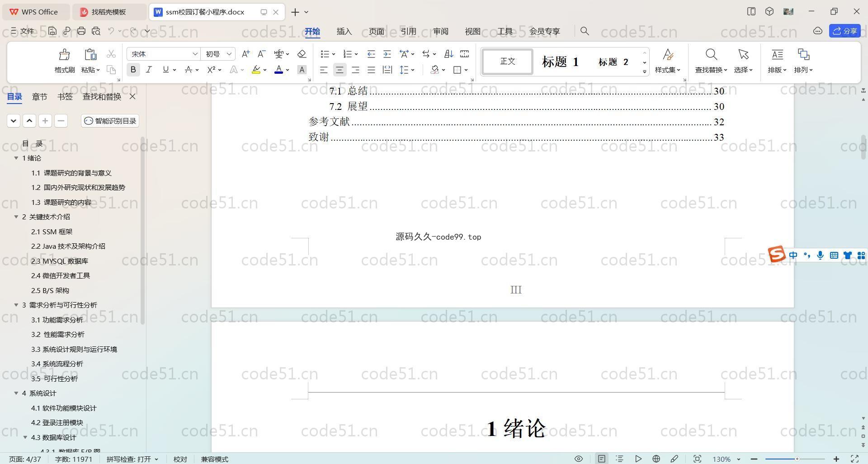The image size is (868, 464).
Task: Open the zoom 130% dropdown
Action: pos(738,459)
